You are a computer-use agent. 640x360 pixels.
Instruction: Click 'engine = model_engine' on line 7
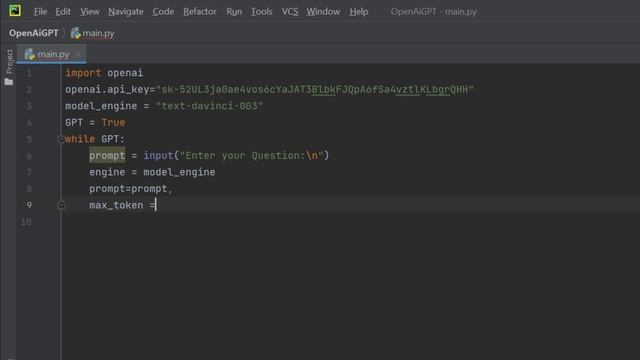pos(152,172)
